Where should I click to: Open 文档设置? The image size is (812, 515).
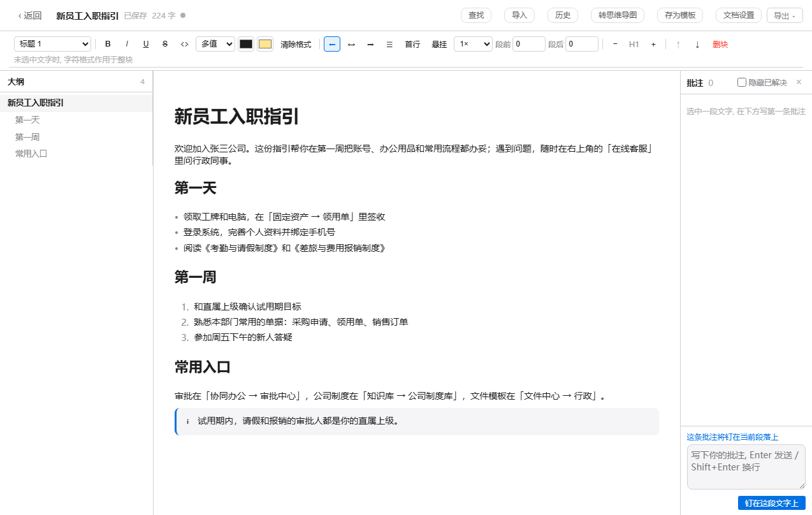tap(739, 15)
